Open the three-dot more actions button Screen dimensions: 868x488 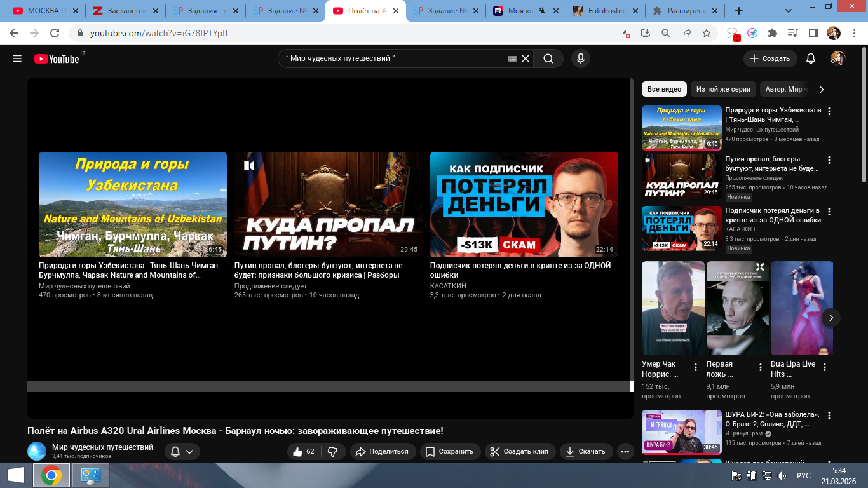pos(625,452)
